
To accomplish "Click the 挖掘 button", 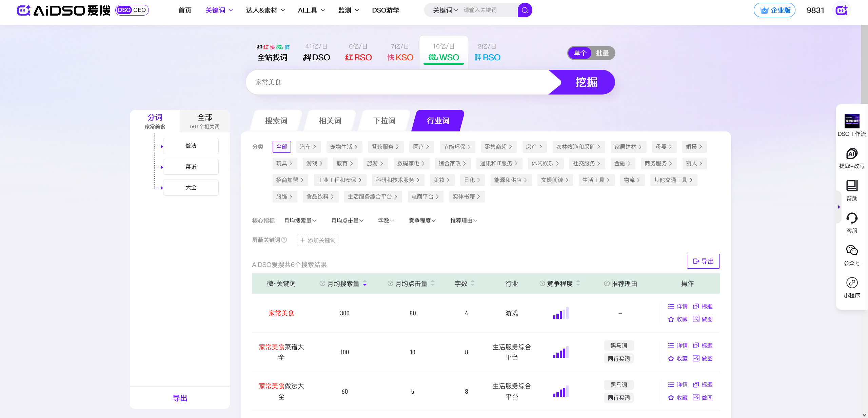I will click(x=586, y=82).
